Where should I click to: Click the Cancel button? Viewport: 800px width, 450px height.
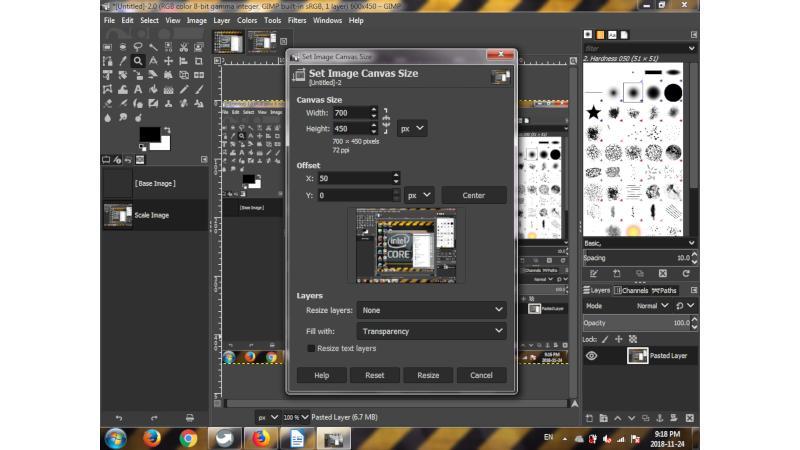pos(481,375)
